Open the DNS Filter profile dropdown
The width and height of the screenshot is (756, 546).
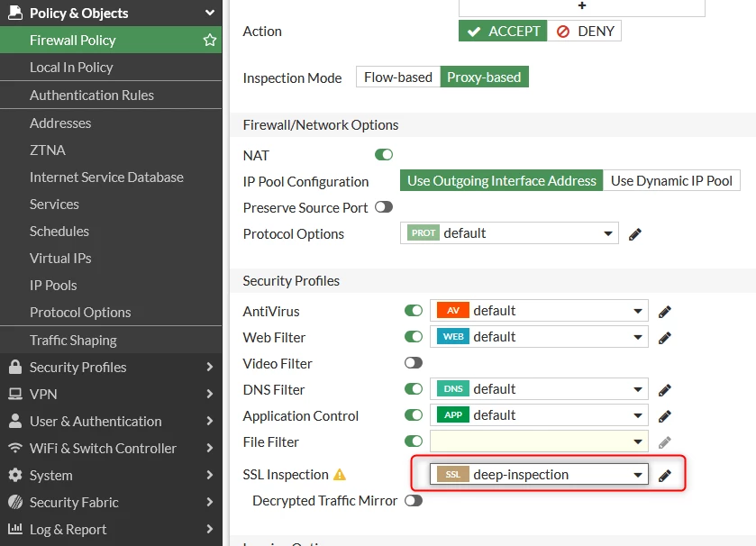click(539, 389)
